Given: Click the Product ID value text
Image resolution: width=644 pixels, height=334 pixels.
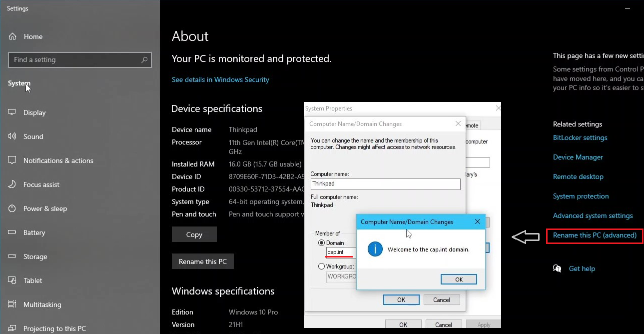Looking at the screenshot, I should pos(266,189).
